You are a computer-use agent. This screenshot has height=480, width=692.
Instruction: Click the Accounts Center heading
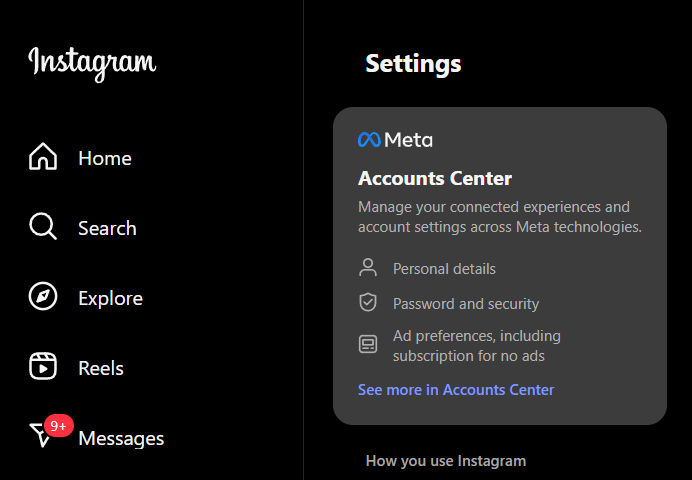(435, 179)
